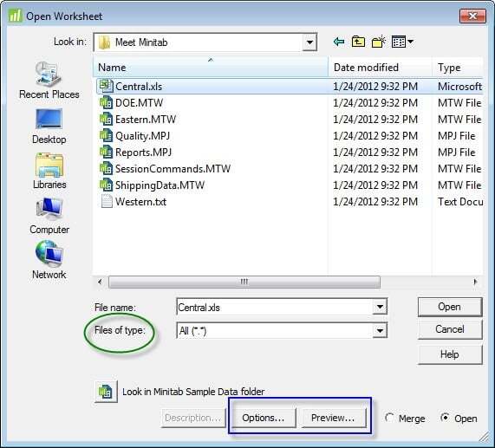Go back using the green arrow icon
Screen dimensions: 495x448
tap(339, 42)
